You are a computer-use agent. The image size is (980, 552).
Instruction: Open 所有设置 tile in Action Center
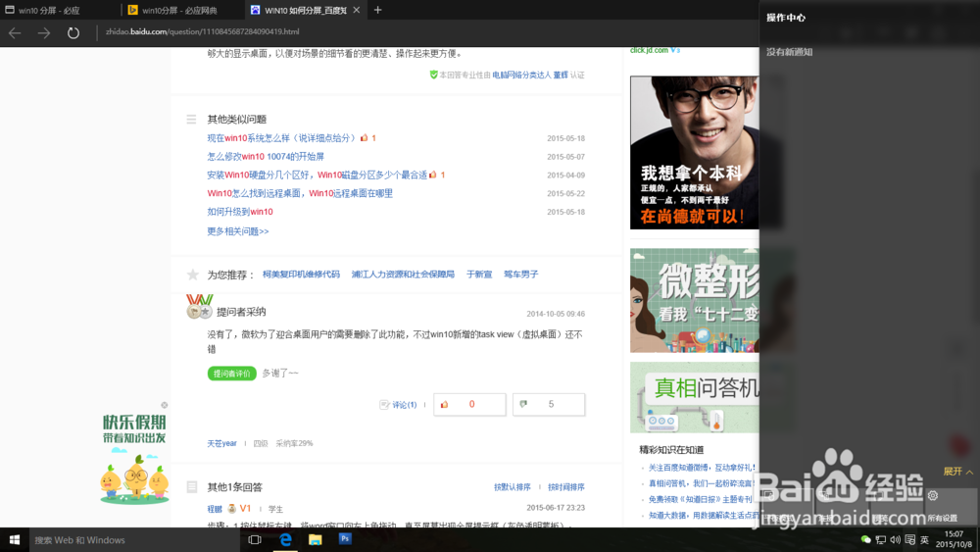tap(948, 505)
